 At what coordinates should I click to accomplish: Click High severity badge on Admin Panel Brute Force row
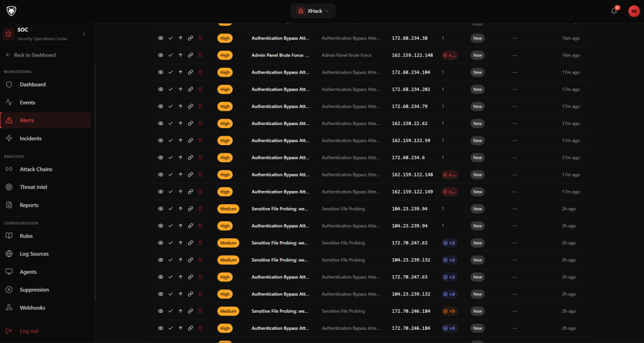(225, 55)
